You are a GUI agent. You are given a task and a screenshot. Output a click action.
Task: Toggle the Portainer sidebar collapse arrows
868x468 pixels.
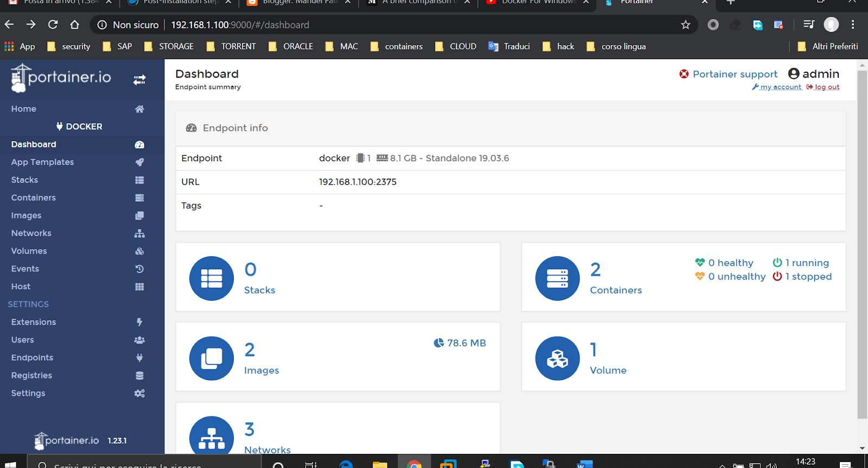139,80
